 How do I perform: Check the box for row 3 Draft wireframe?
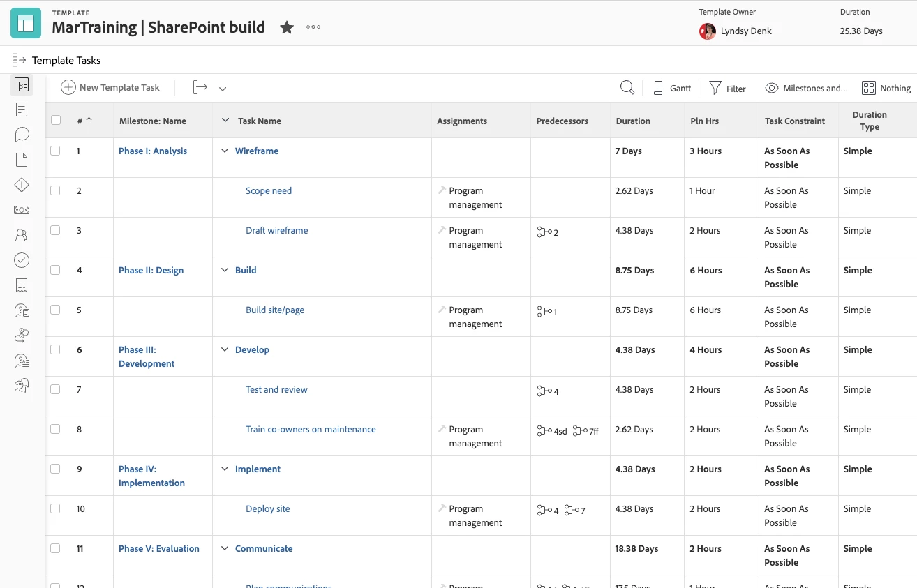coord(56,230)
